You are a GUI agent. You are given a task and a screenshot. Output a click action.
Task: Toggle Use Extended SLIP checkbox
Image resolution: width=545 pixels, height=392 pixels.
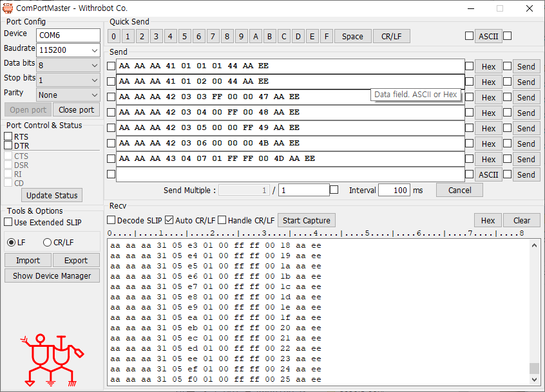(8, 222)
